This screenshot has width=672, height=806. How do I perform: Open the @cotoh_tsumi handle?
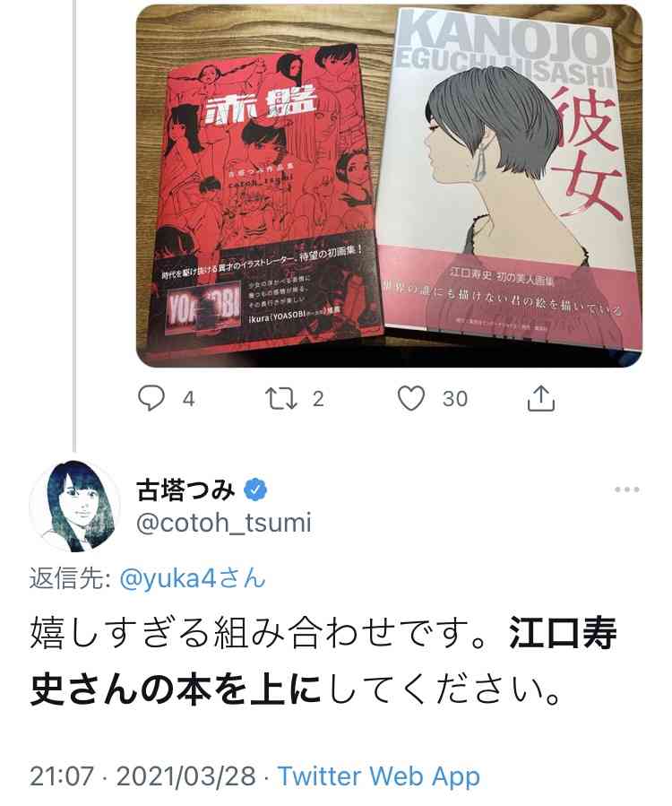(224, 524)
